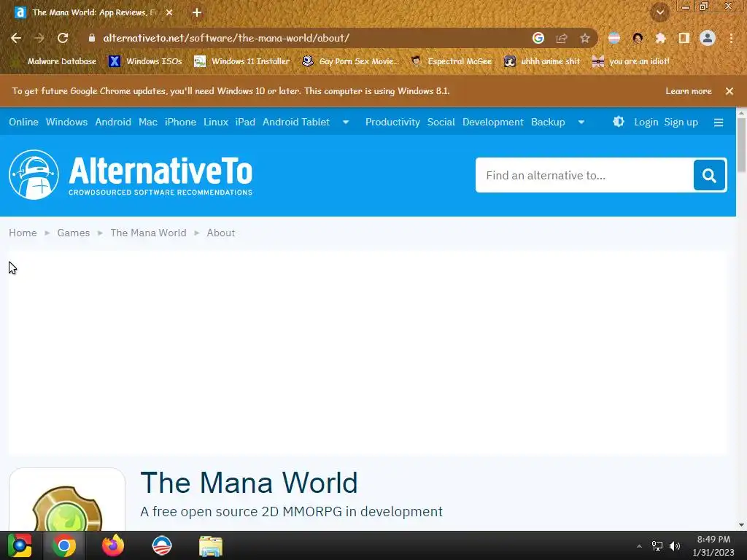Go to The Mana World breadcrumb
This screenshot has height=560, width=747.
pos(148,233)
